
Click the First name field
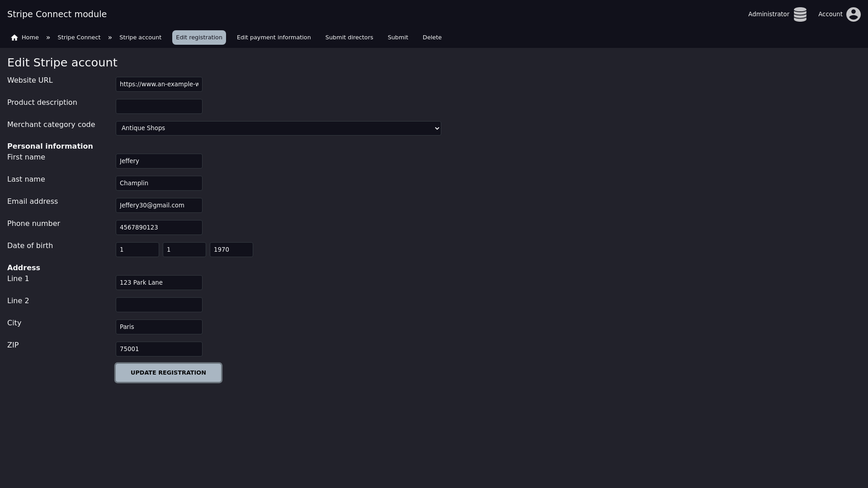pos(159,161)
